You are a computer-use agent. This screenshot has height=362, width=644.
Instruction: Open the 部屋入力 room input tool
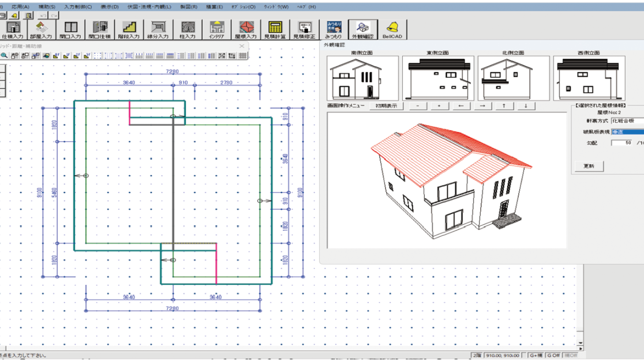[41, 29]
